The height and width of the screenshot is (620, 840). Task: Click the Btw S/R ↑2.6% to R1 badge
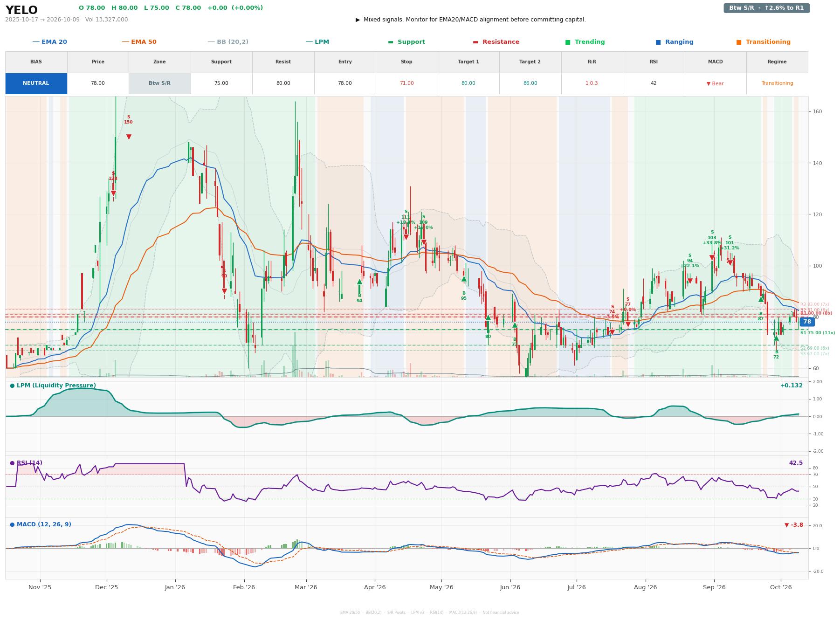pyautogui.click(x=766, y=8)
